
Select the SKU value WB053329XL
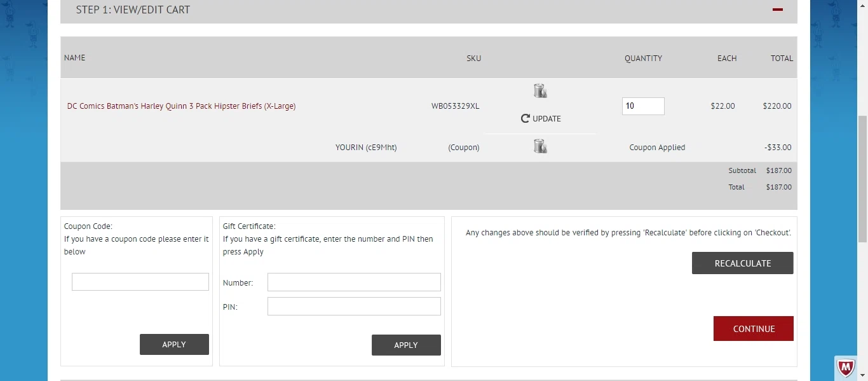click(456, 106)
